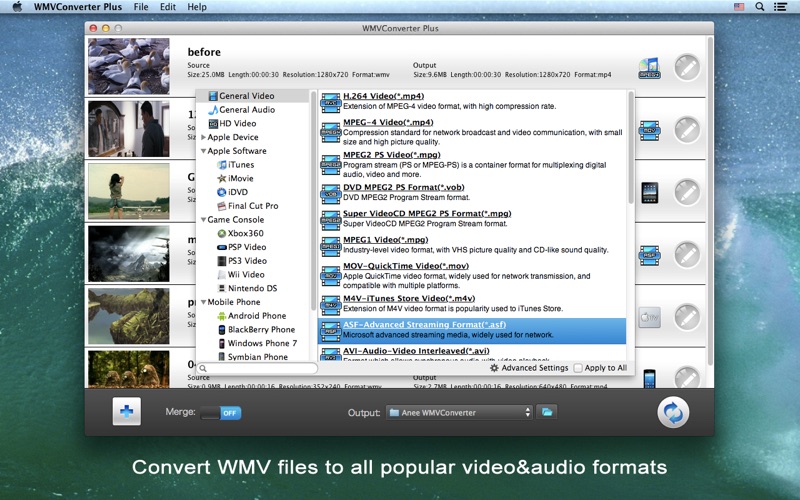Check the Apply to All checkbox

point(578,368)
